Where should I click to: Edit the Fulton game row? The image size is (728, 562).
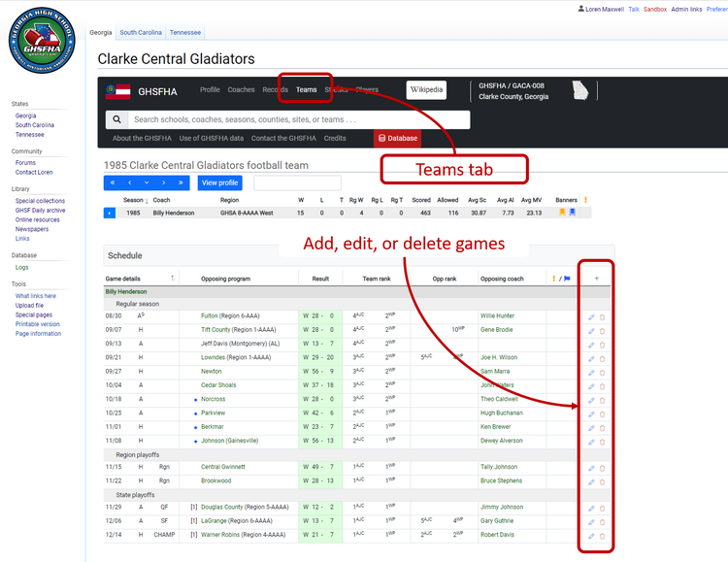click(x=591, y=317)
